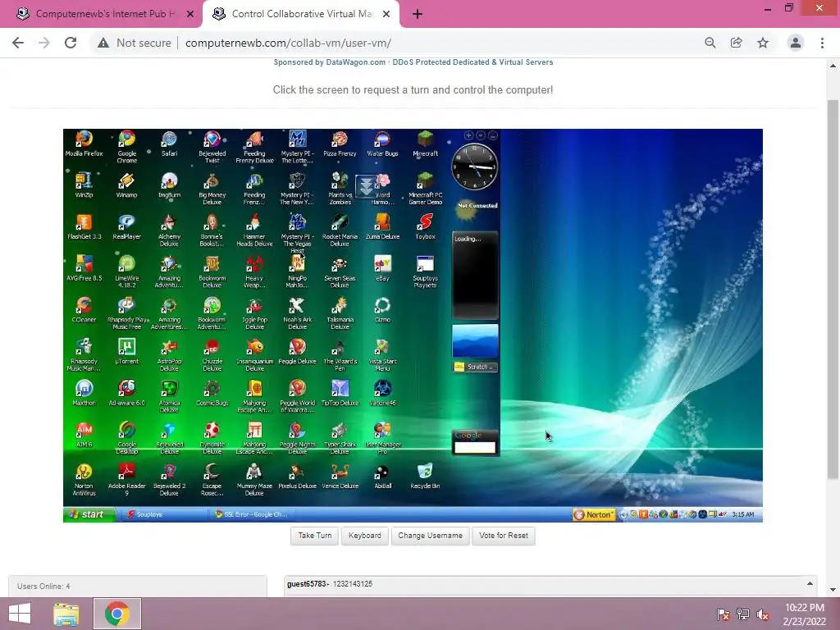This screenshot has height=630, width=840.
Task: Open File Explorer from the host taskbar
Action: click(x=66, y=614)
